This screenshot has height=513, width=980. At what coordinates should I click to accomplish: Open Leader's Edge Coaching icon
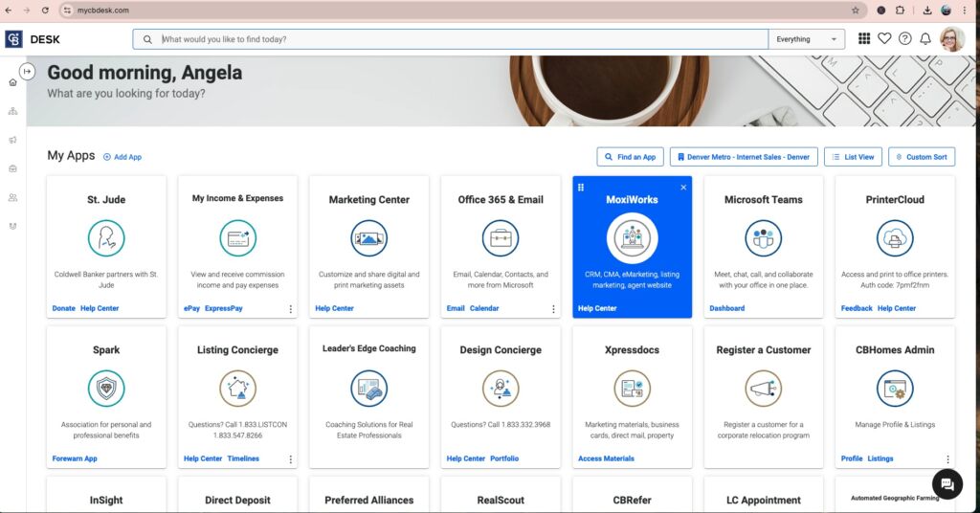[x=368, y=388]
